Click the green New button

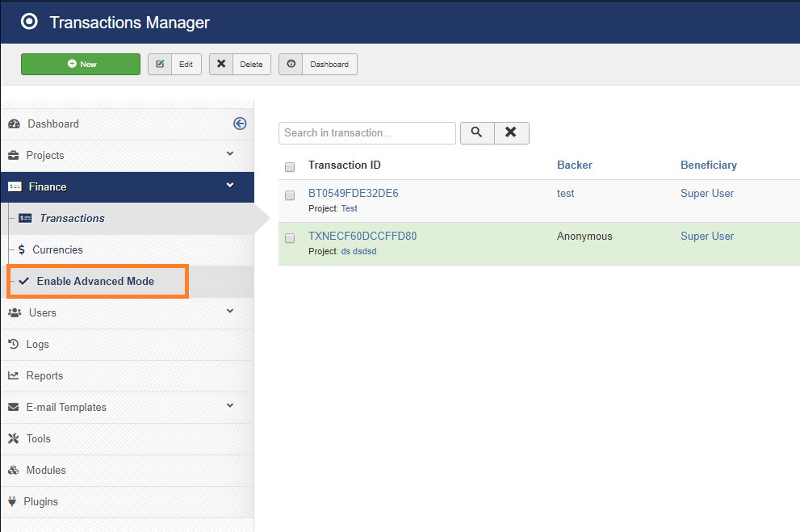click(x=81, y=65)
